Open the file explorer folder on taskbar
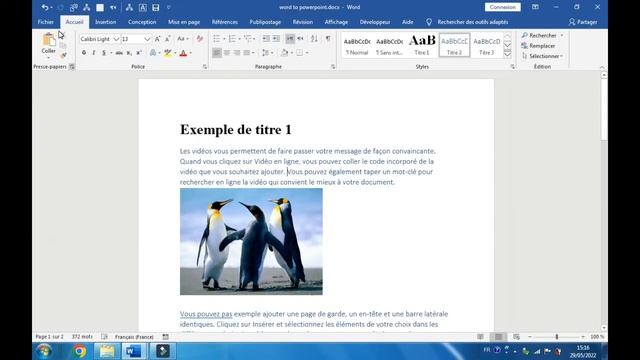Image resolution: width=640 pixels, height=360 pixels. pyautogui.click(x=107, y=351)
